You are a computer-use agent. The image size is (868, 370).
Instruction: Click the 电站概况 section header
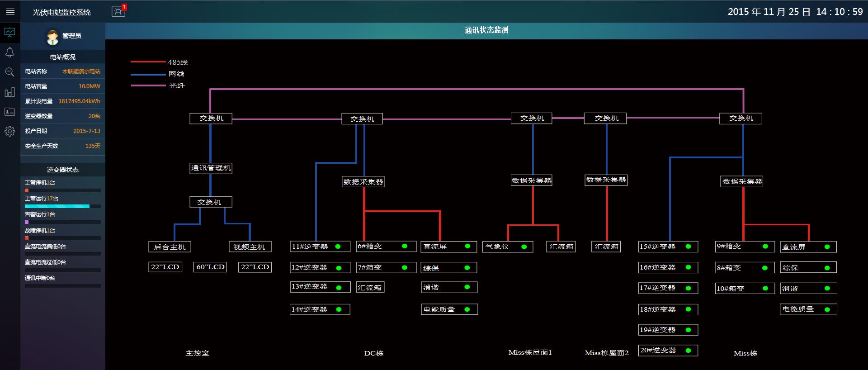(x=63, y=57)
